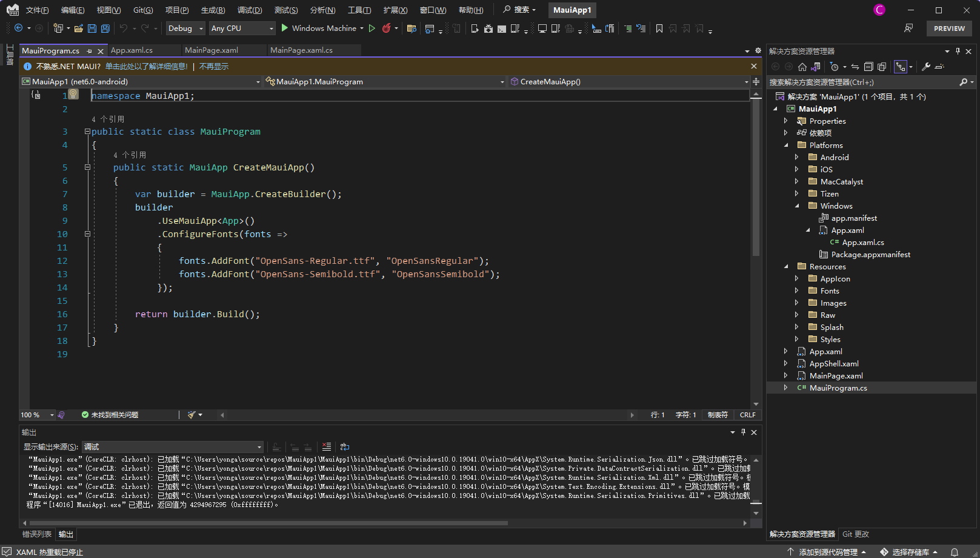Viewport: 980px width, 558px height.
Task: Open the Git(G) menu
Action: point(143,10)
